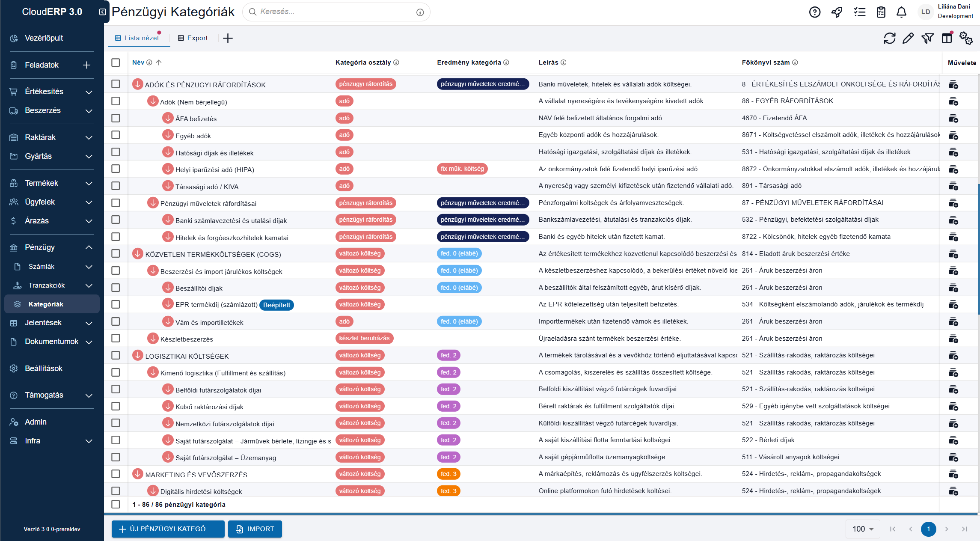Expand the Értékesítés sidebar menu

point(51,92)
